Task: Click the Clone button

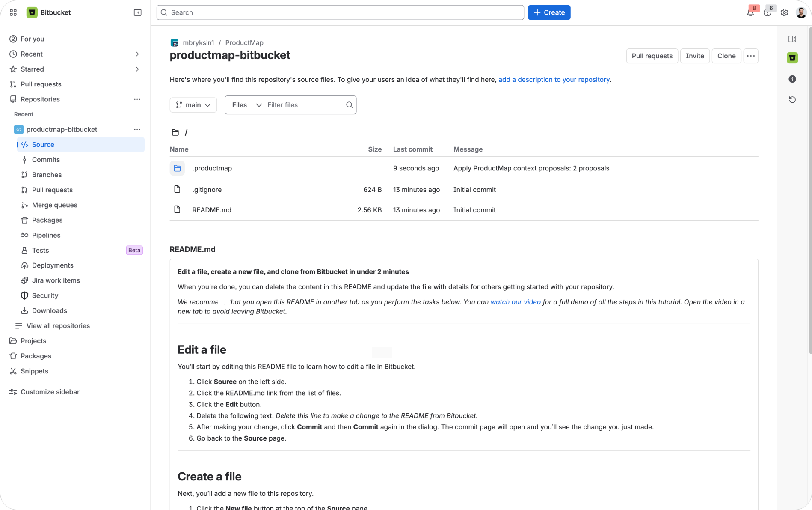Action: 726,56
